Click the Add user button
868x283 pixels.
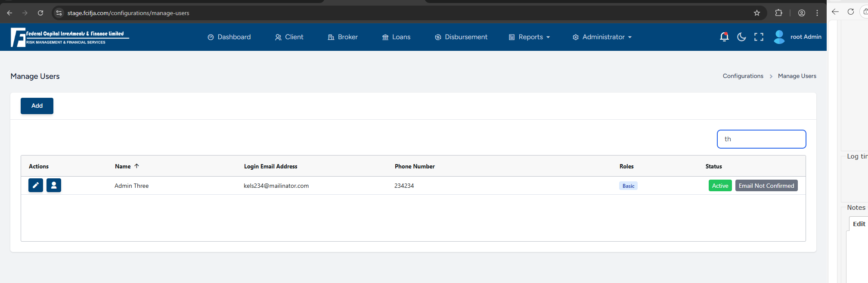[37, 106]
